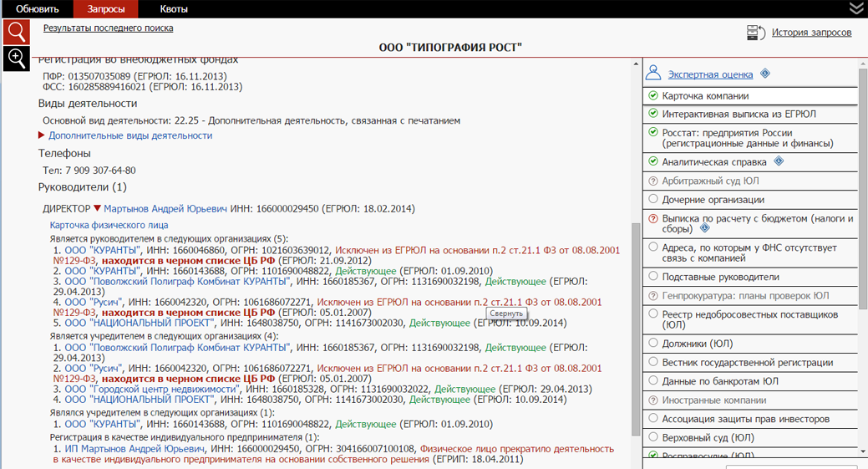Open Дополнительные виды деятельности link
Screen dimensions: 868x469
[130, 135]
